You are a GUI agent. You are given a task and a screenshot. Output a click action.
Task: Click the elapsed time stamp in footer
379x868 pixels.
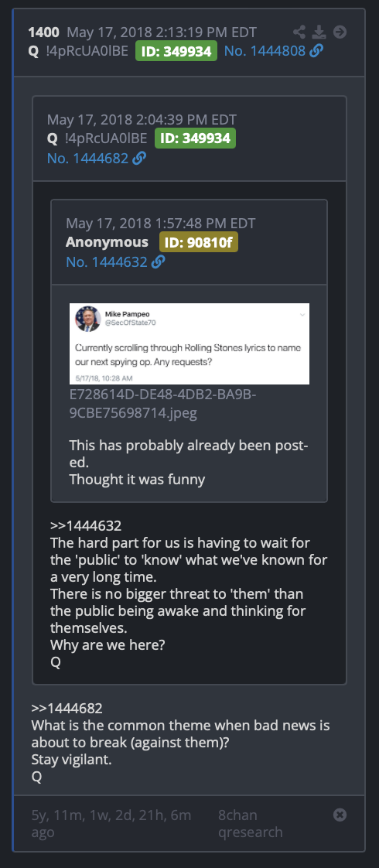pos(111,823)
